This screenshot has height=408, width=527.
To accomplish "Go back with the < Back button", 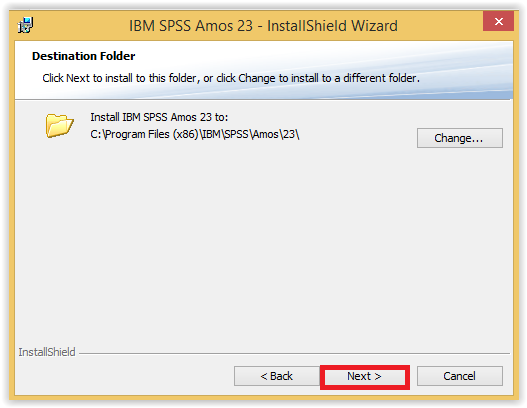I will click(277, 376).
